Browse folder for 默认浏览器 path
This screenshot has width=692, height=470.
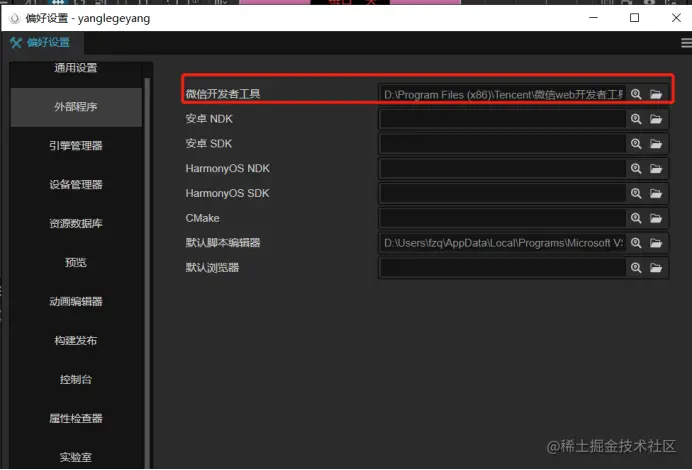(656, 267)
